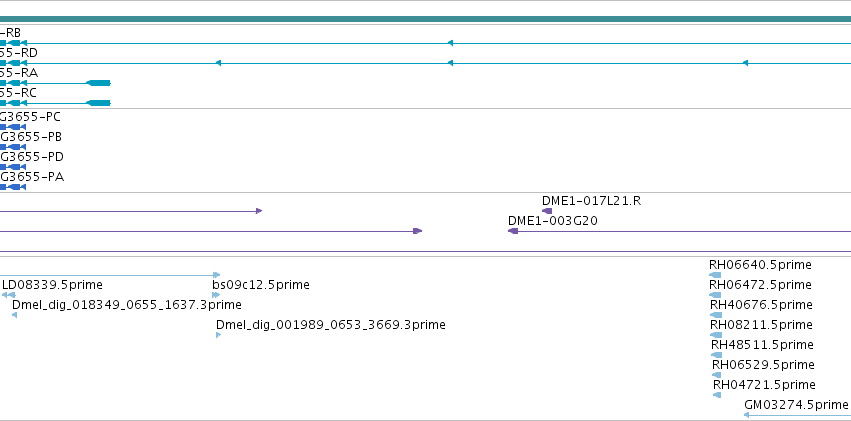The image size is (851, 421).
Task: Click the G3655-PD protein label
Action: click(x=31, y=157)
